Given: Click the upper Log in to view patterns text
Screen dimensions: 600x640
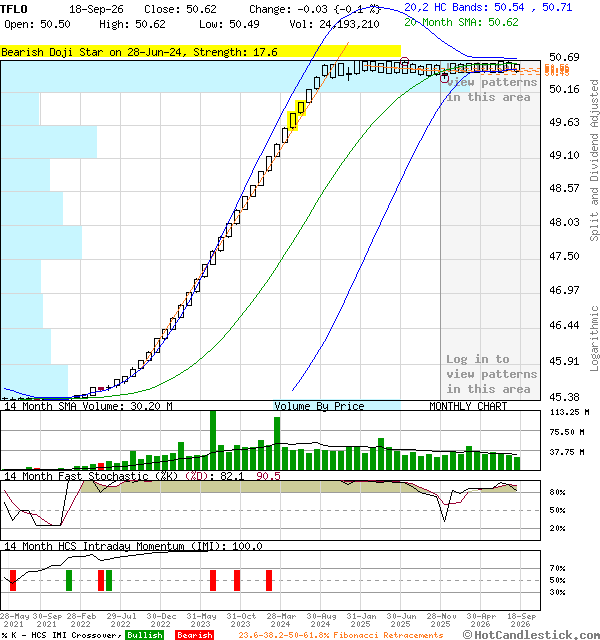Looking at the screenshot, I should (x=491, y=89).
